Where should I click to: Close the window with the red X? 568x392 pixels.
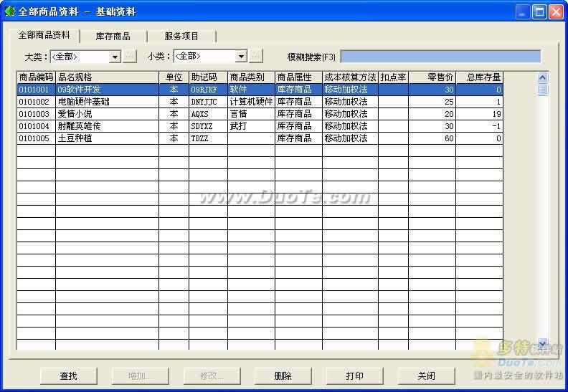click(x=556, y=11)
